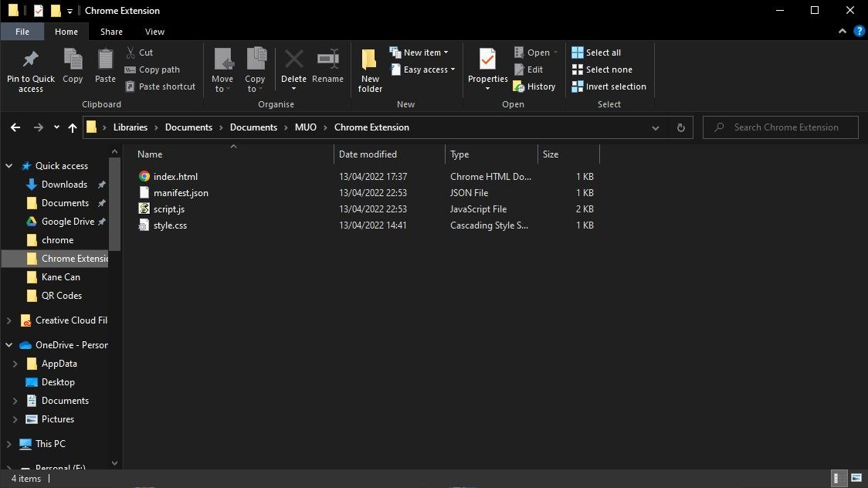Click the Search Chrome Extension field
Image resolution: width=868 pixels, height=488 pixels.
[x=786, y=127]
